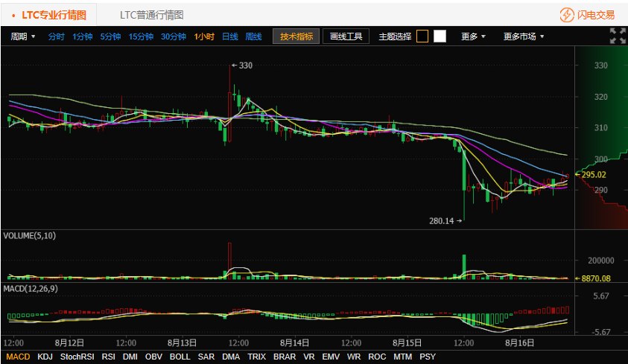628x364 pixels.
Task: Toggle the 技术指标 button
Action: pyautogui.click(x=296, y=36)
